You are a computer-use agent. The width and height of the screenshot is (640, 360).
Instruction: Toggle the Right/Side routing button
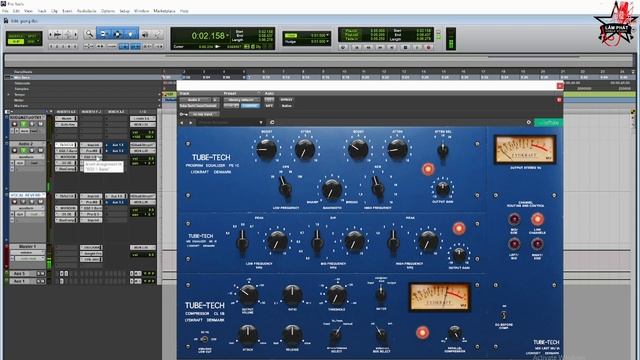point(537,244)
